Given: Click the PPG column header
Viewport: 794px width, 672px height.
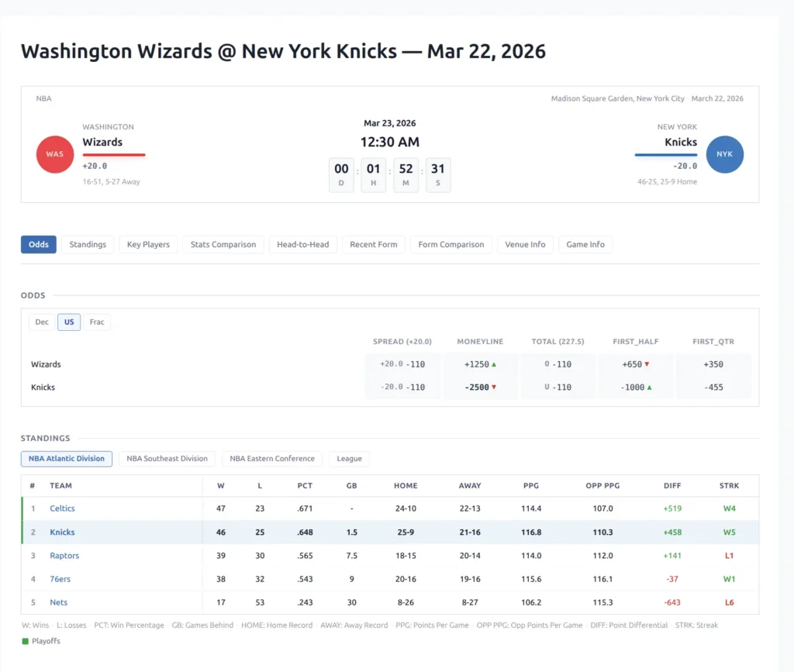Looking at the screenshot, I should tap(531, 486).
